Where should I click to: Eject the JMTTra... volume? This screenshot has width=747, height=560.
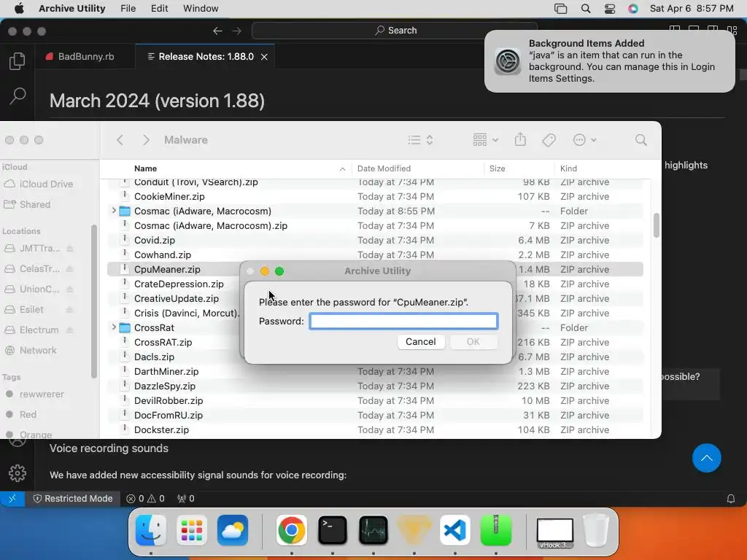coord(69,249)
